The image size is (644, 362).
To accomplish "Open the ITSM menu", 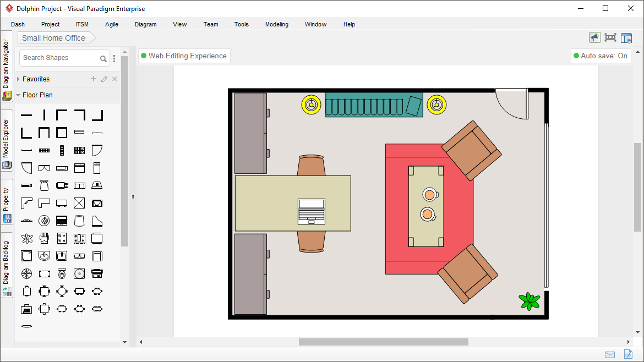I will [82, 24].
